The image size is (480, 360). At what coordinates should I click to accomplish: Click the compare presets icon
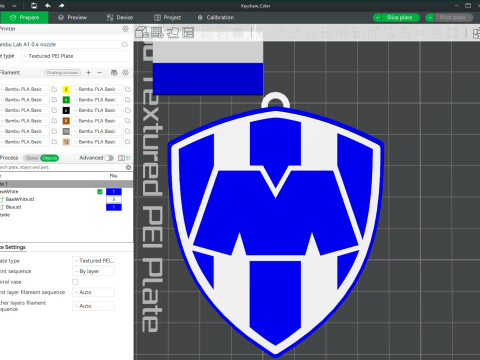[121, 158]
